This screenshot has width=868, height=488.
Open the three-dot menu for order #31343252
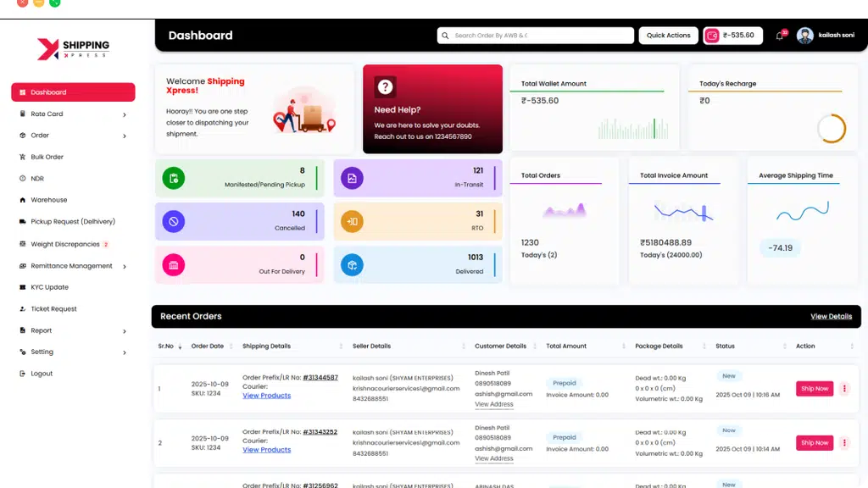[844, 442]
